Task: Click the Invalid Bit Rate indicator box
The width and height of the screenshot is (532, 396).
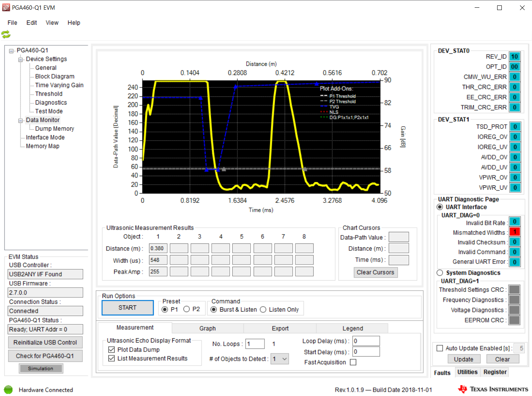Action: click(515, 222)
